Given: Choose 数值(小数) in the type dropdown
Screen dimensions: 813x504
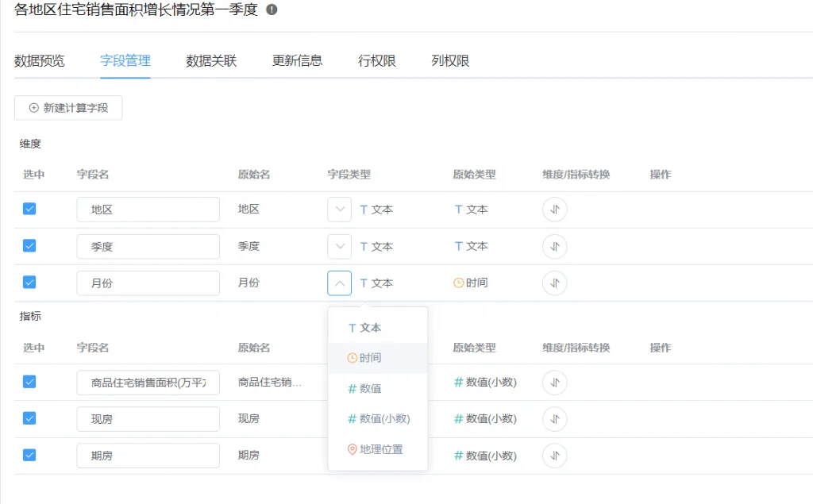Looking at the screenshot, I should 377,418.
